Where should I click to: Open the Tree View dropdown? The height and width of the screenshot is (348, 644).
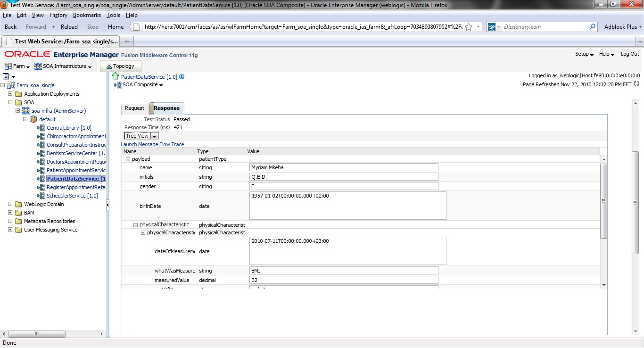pyautogui.click(x=153, y=135)
